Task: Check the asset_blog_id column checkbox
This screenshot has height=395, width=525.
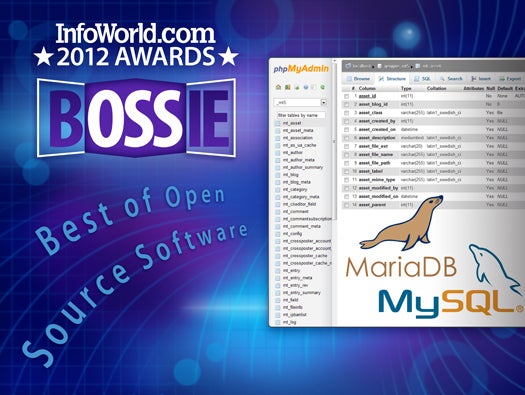Action: [x=347, y=104]
